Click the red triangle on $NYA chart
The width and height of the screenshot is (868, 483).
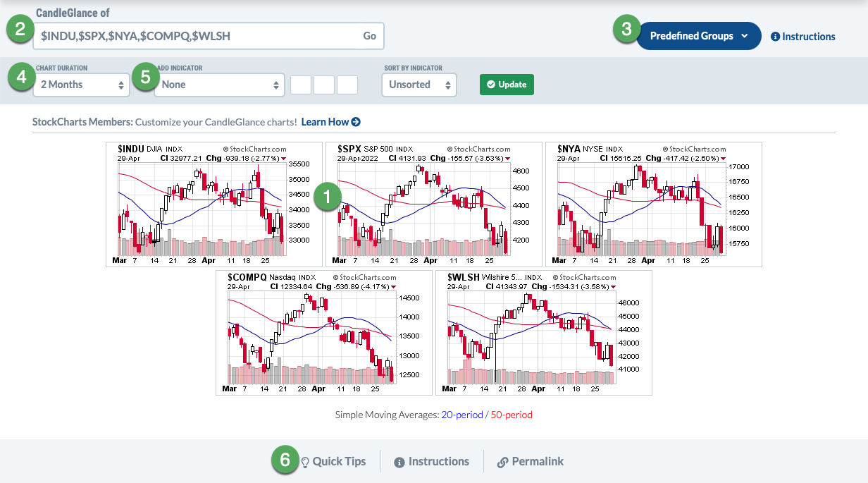click(724, 159)
